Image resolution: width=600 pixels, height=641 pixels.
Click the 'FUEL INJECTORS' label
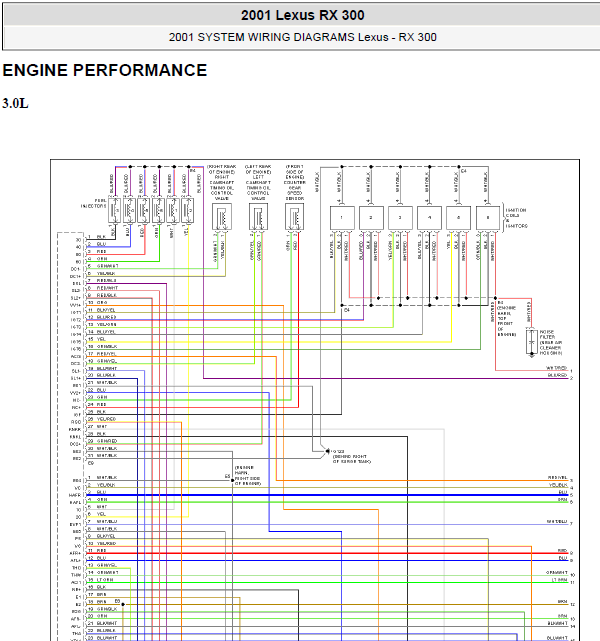coord(94,203)
